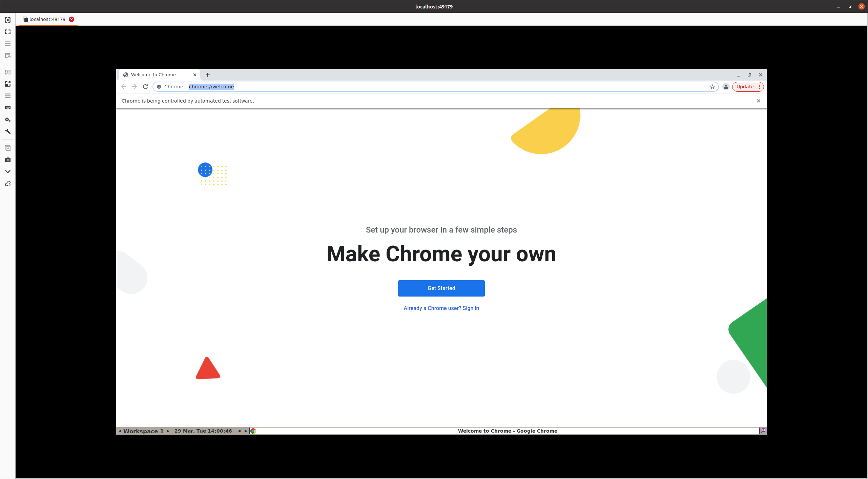Click the Chrome forward arrow
This screenshot has height=479, width=868.
(135, 87)
